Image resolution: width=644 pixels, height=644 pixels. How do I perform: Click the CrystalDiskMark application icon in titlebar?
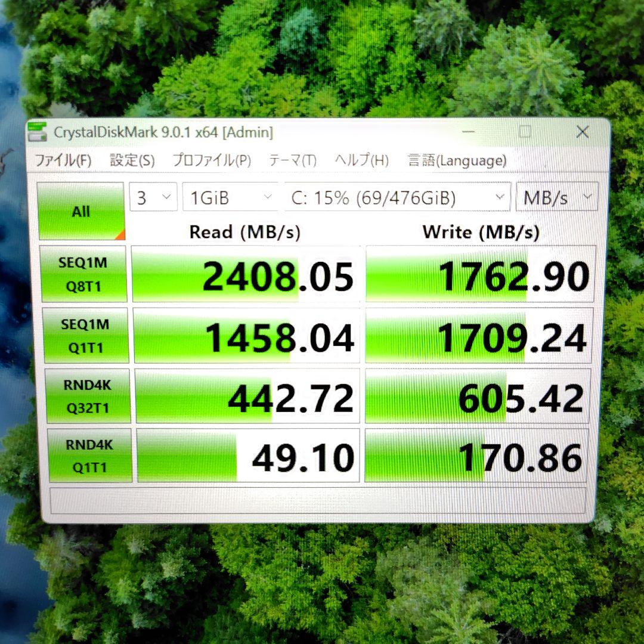click(x=38, y=132)
